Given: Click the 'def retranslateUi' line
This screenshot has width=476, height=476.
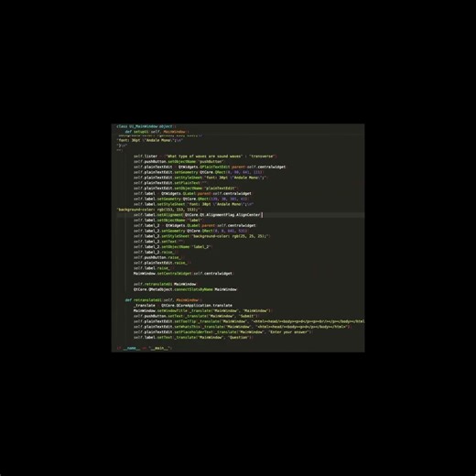Looking at the screenshot, I should 164,300.
